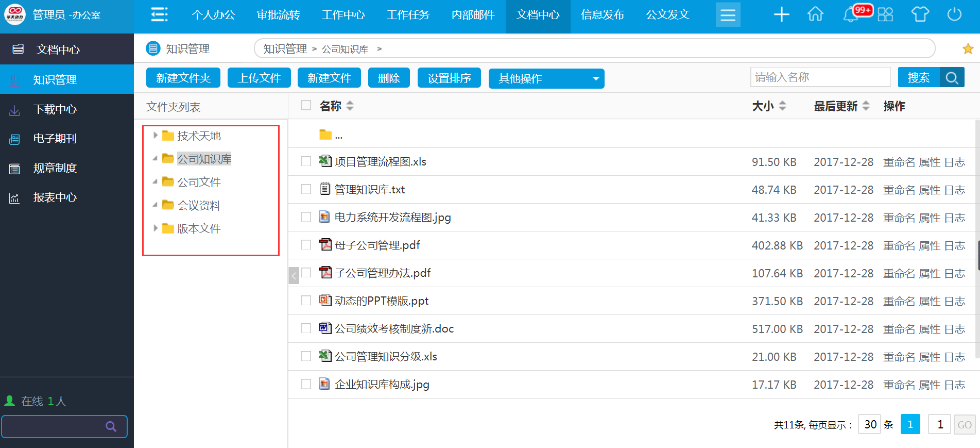The width and height of the screenshot is (980, 448).
Task: Click the 请输入名称 search field
Action: [x=820, y=77]
